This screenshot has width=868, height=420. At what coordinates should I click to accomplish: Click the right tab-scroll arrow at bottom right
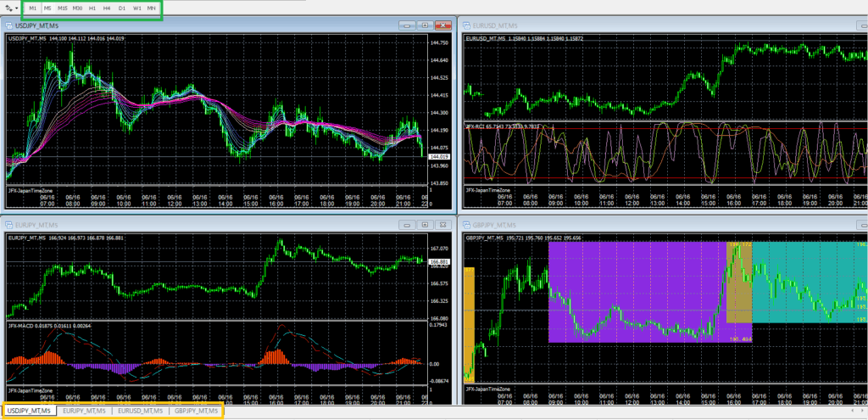coord(861,412)
